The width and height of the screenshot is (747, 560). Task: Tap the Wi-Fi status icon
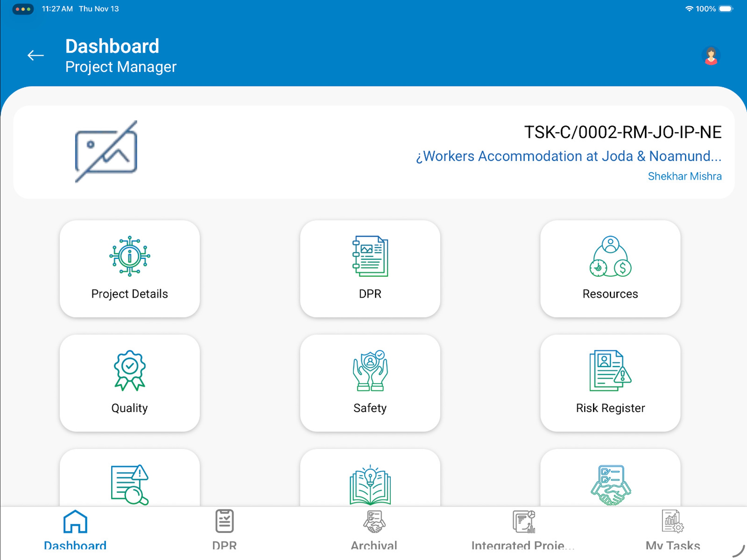click(689, 9)
